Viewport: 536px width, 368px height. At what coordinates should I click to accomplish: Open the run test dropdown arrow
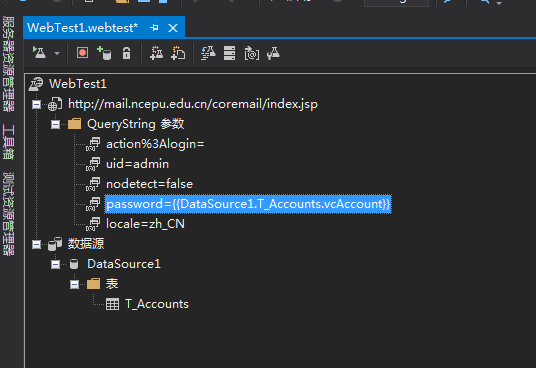click(x=57, y=53)
